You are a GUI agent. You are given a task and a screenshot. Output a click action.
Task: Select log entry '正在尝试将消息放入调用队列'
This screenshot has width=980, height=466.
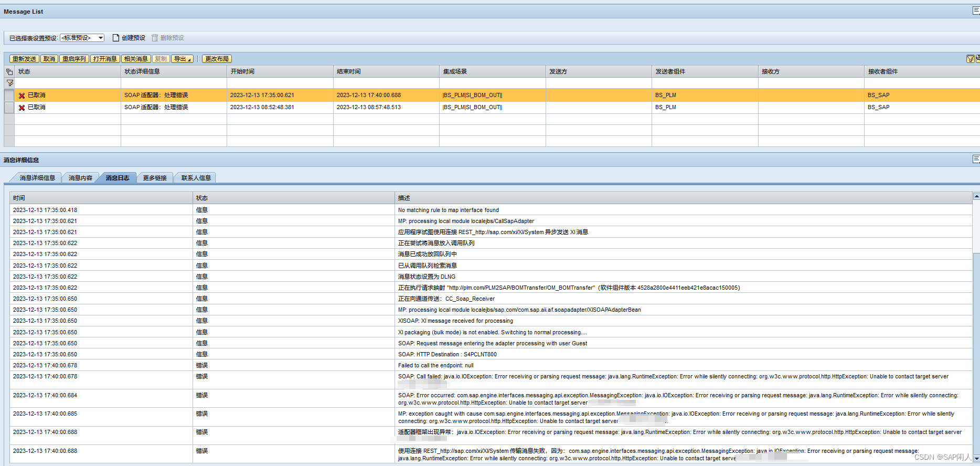pyautogui.click(x=436, y=243)
